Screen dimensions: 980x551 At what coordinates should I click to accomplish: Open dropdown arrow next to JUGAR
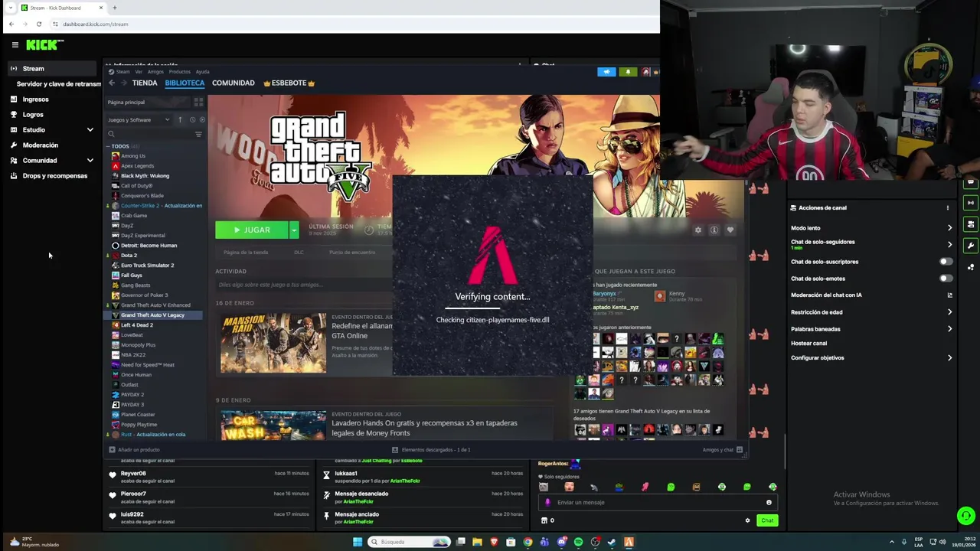tap(294, 230)
